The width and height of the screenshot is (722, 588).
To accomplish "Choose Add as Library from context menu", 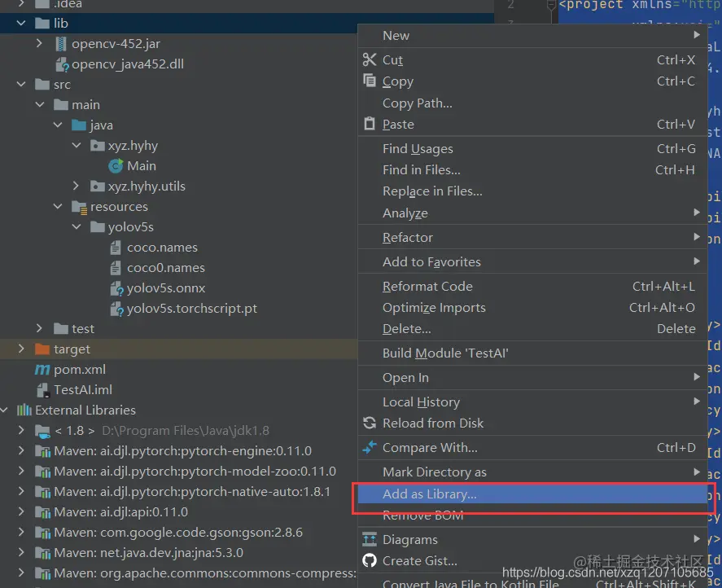I will [x=532, y=494].
